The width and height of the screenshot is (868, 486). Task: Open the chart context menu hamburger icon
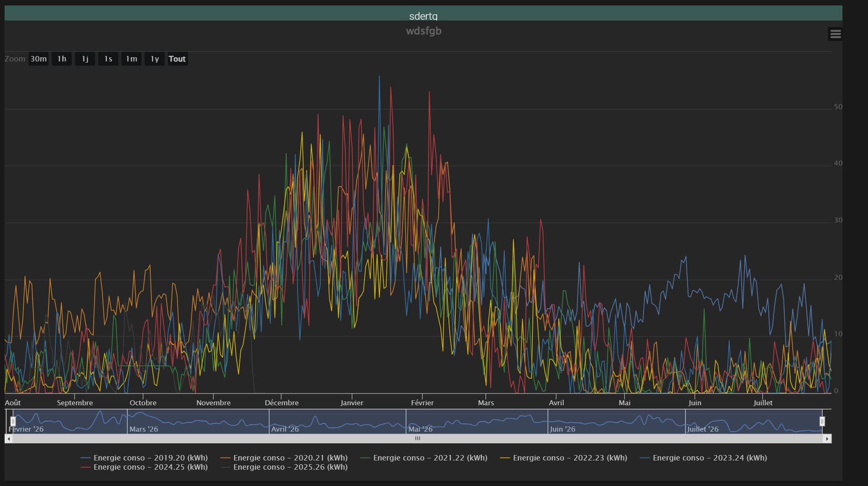coord(835,34)
